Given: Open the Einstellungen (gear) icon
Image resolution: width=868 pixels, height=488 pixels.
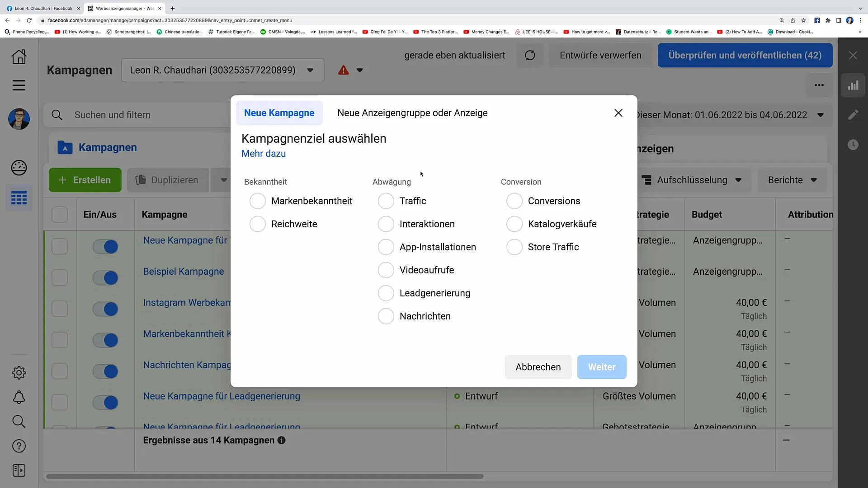Looking at the screenshot, I should coord(19,372).
